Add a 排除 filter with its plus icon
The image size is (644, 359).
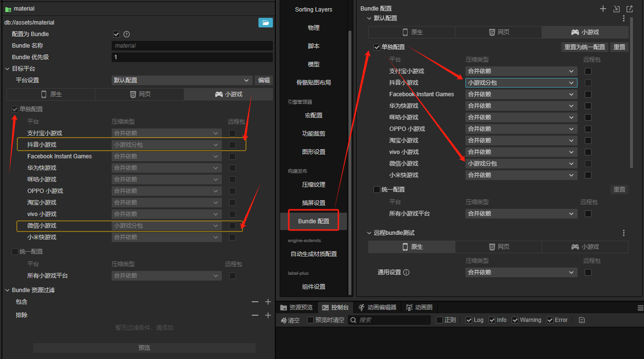tap(268, 315)
